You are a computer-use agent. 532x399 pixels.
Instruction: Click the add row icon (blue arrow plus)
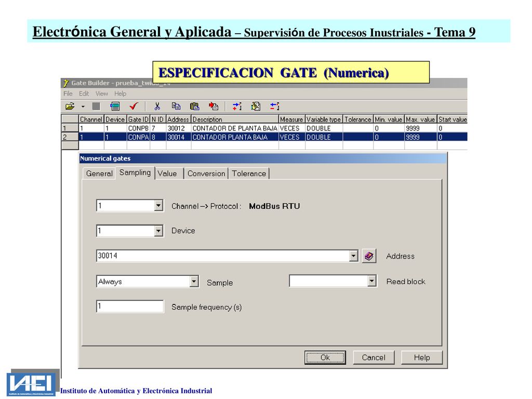pyautogui.click(x=237, y=106)
